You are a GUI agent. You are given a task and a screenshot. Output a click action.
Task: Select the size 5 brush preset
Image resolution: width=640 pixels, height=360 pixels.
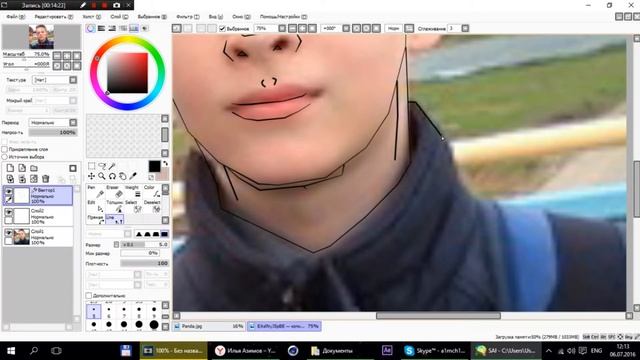click(x=93, y=311)
